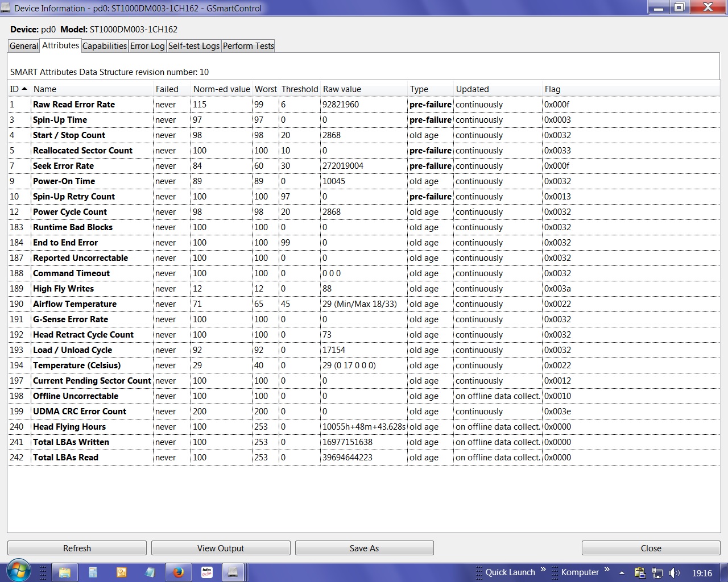Sort by the Flag column header
Screen dimensions: 728x582
pos(631,89)
